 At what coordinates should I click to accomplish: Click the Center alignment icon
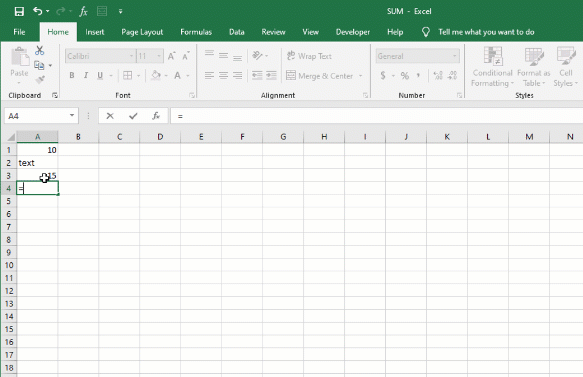[223, 75]
